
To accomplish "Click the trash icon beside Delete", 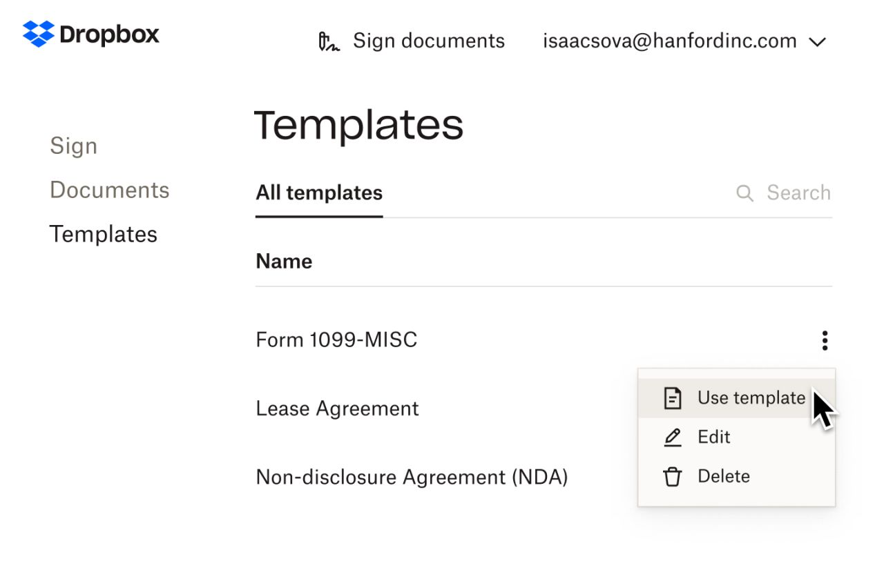I will [673, 476].
